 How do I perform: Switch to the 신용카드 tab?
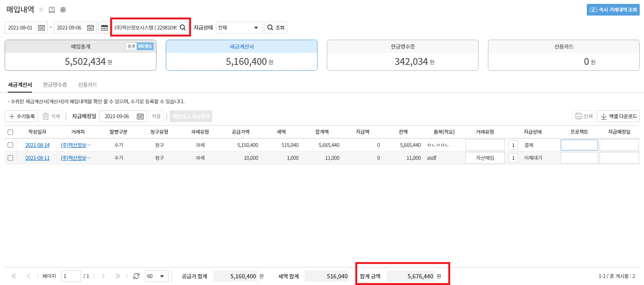(88, 84)
